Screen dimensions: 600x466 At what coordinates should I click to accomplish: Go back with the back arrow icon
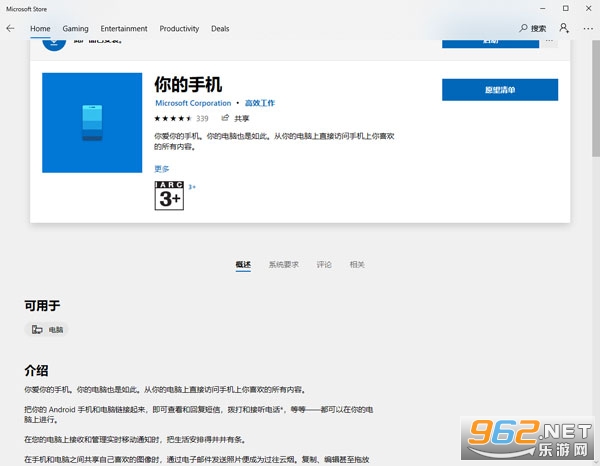tap(10, 28)
